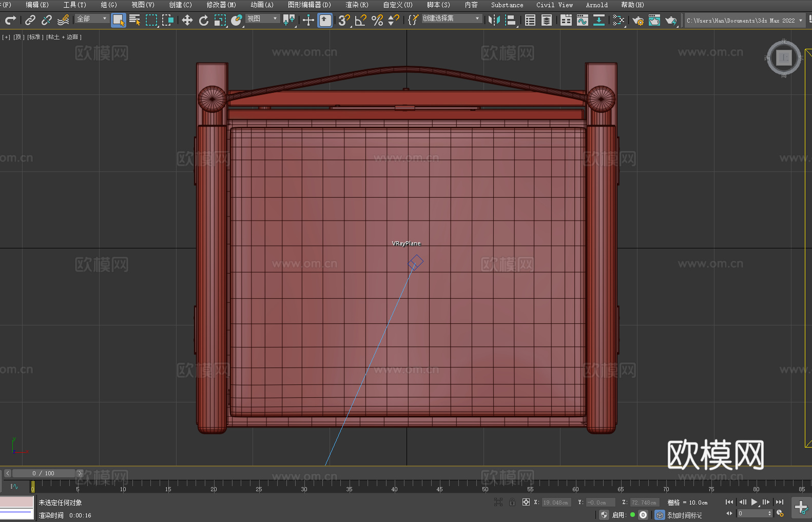
Task: Select the Unlink selection tool
Action: 47,20
